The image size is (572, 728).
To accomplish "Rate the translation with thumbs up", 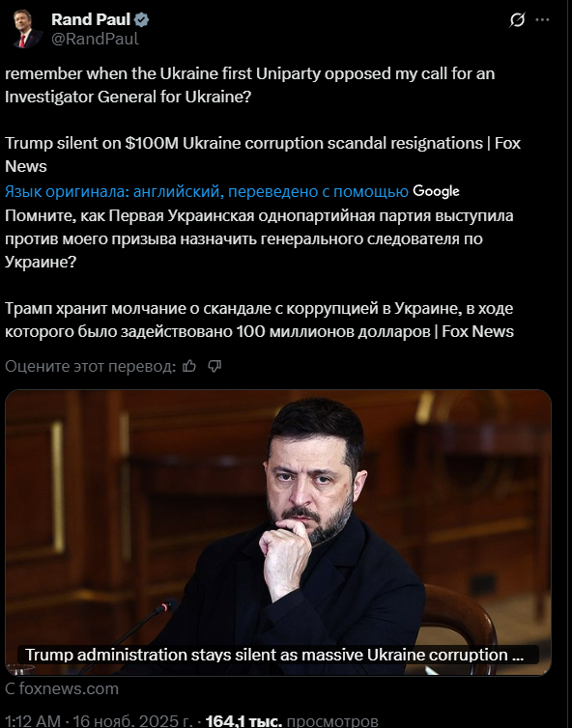I will pos(189,366).
